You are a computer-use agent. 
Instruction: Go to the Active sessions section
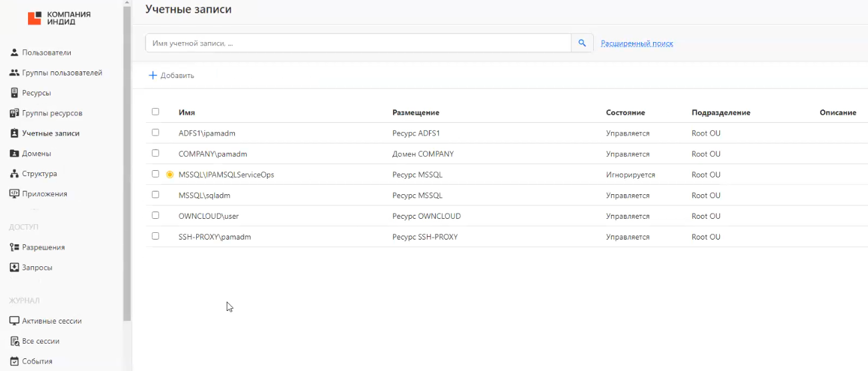point(51,321)
